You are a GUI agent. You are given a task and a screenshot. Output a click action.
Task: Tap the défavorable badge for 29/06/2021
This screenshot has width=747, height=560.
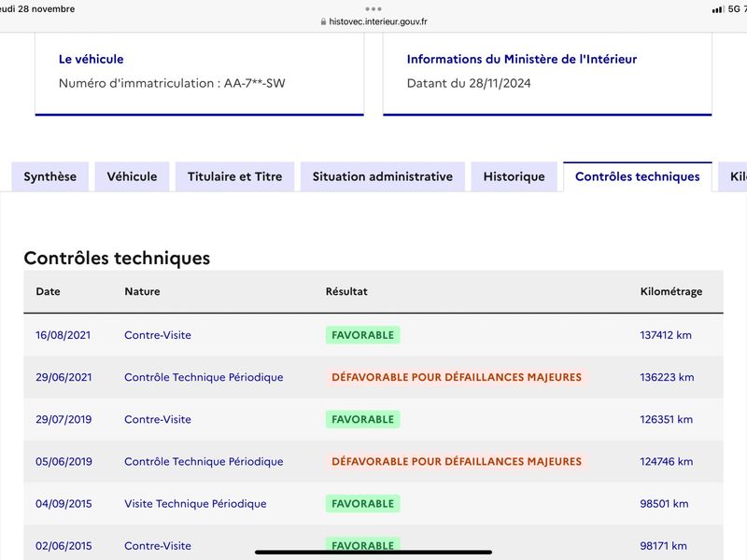click(457, 377)
